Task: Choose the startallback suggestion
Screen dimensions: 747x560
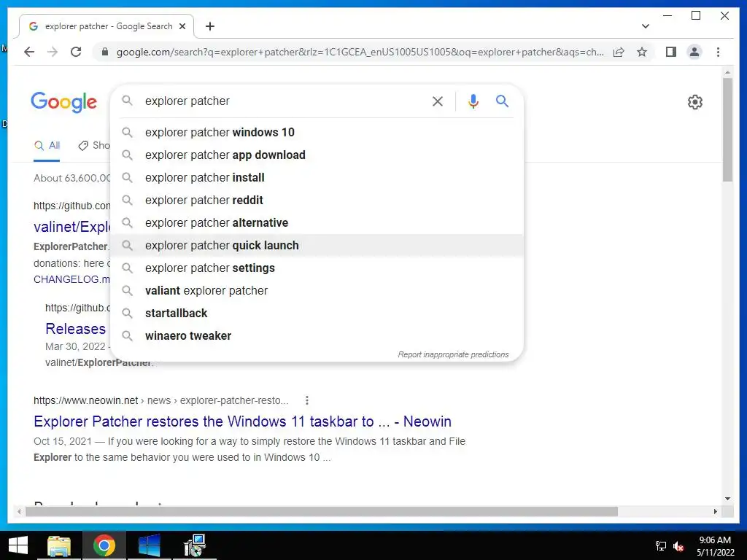Action: (x=317, y=314)
